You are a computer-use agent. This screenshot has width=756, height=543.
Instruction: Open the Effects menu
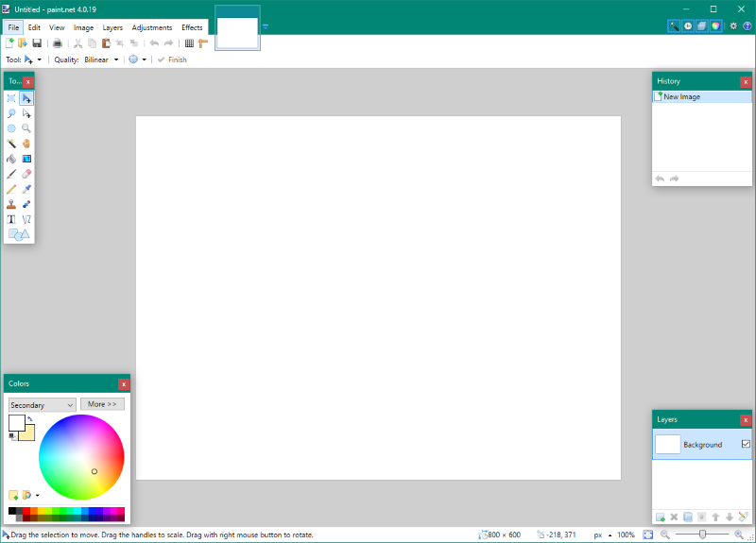point(192,27)
